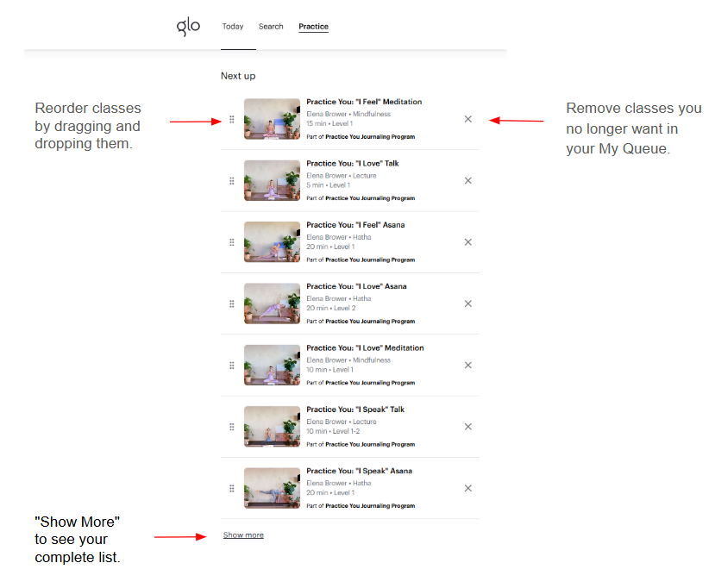
Task: Remove "I Speak" Talk class from queue
Action: pos(467,427)
